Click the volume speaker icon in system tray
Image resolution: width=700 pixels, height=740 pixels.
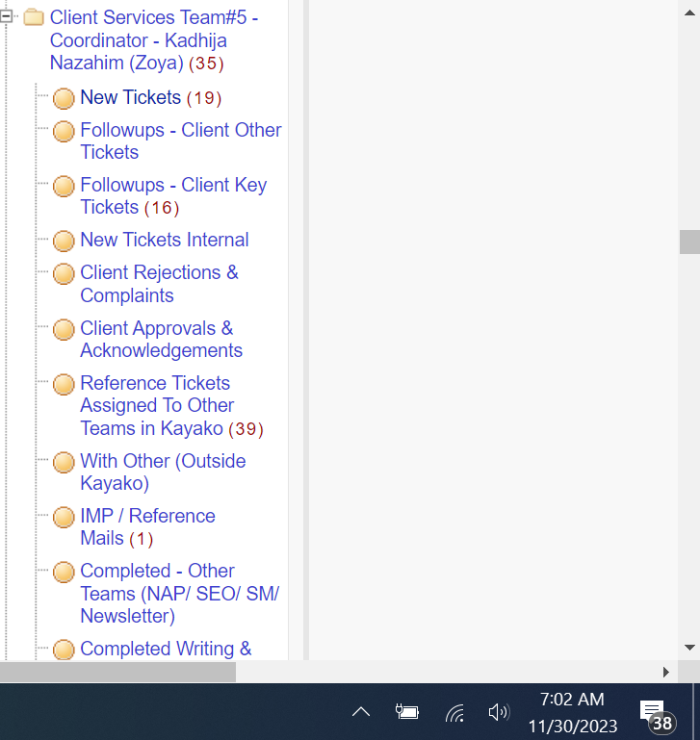pyautogui.click(x=499, y=712)
